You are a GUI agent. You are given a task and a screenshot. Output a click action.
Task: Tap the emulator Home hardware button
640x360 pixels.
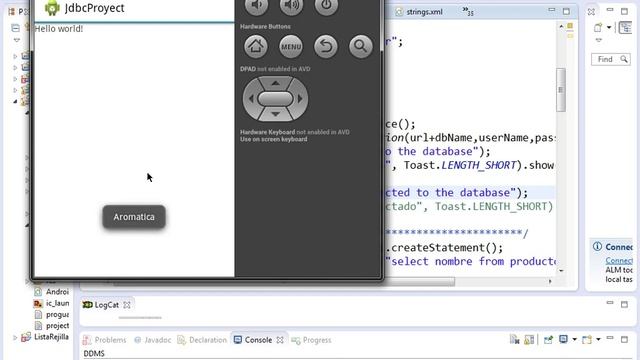tap(256, 47)
